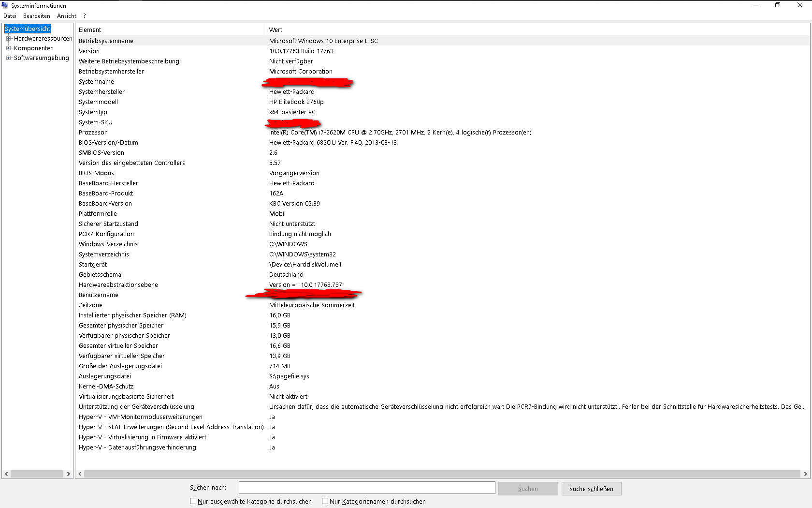
Task: Select the Startgerät row
Action: [x=442, y=265]
